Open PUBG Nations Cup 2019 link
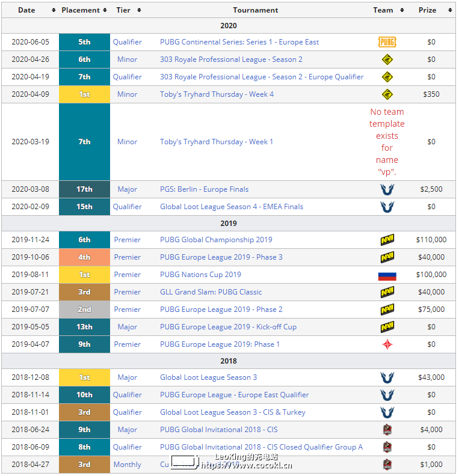 click(x=200, y=275)
